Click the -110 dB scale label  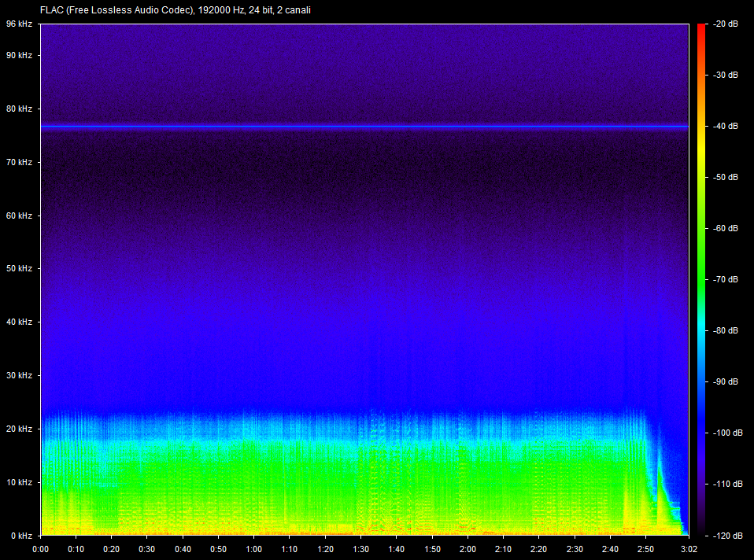[727, 484]
